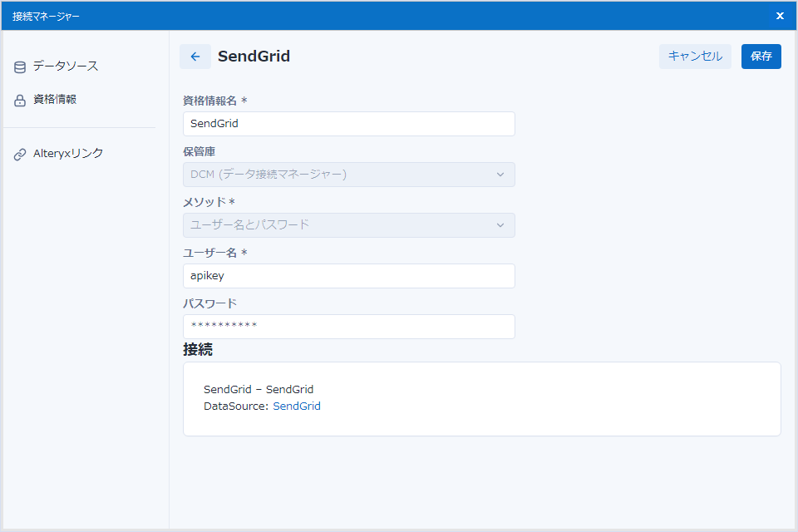798x532 pixels.
Task: Select the SendGrid – SendGrid connection entry
Action: tap(259, 389)
